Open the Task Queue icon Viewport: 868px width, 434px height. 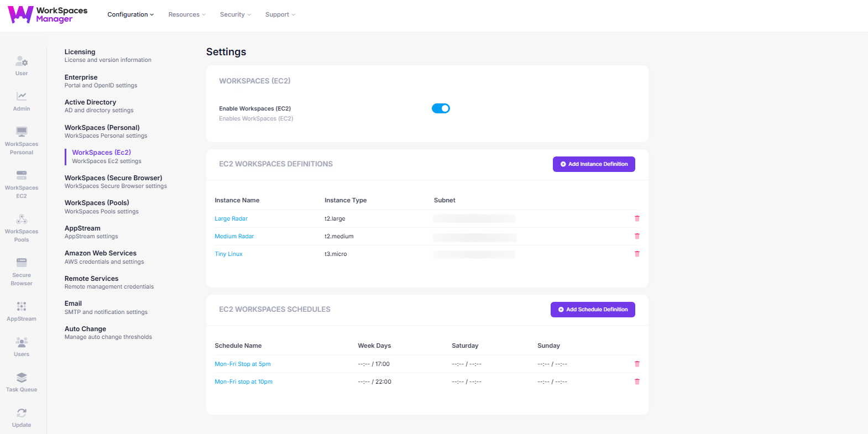click(22, 381)
